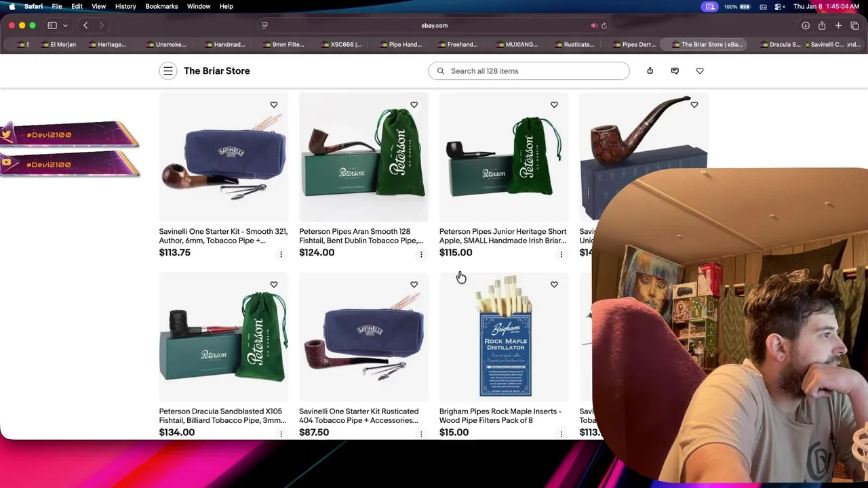Open The Briar Store hamburger menu

[168, 71]
